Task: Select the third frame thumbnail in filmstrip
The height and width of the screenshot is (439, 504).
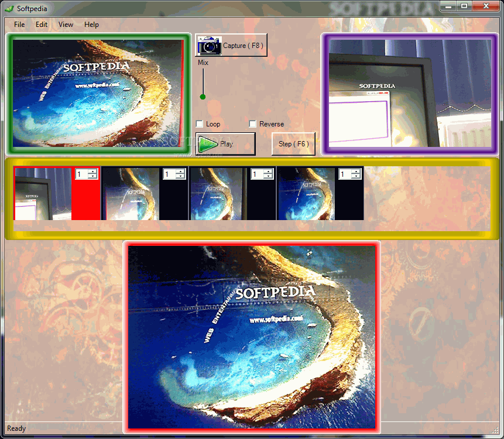Action: [218, 194]
